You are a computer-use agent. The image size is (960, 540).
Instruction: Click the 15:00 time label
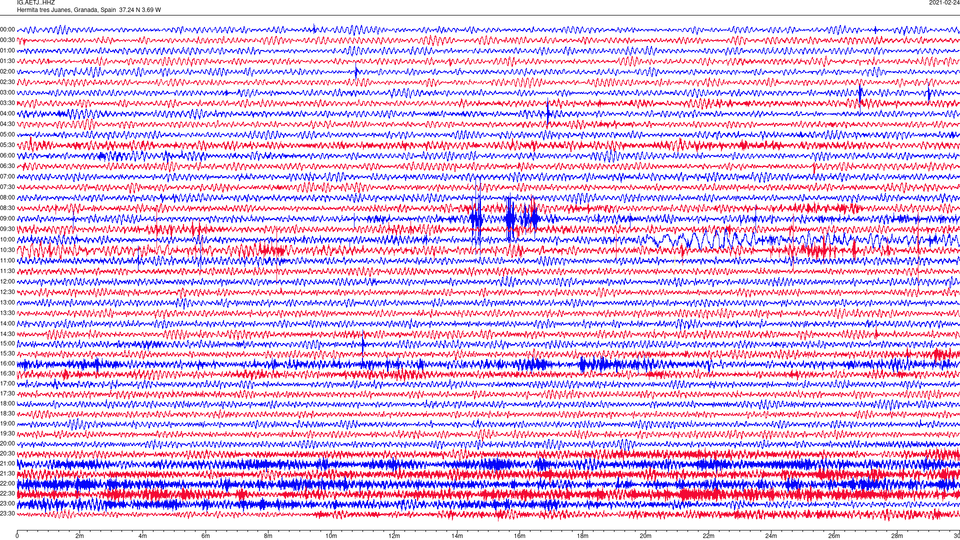7,343
